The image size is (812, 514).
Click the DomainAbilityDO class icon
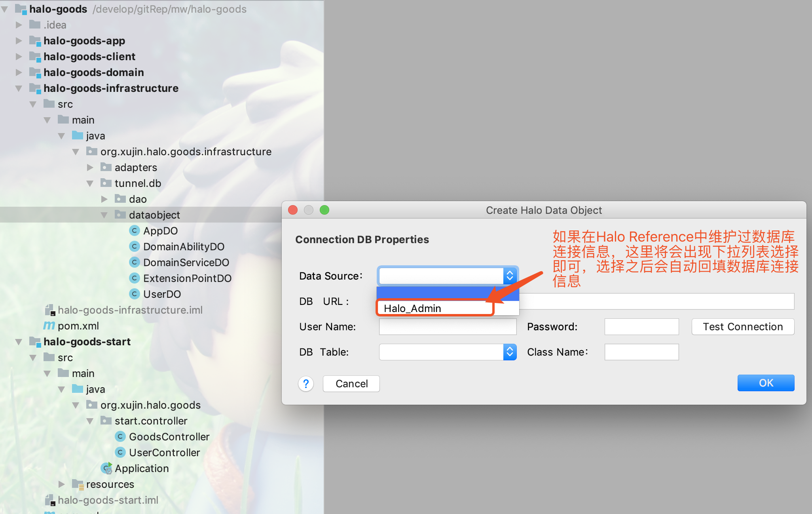(135, 246)
